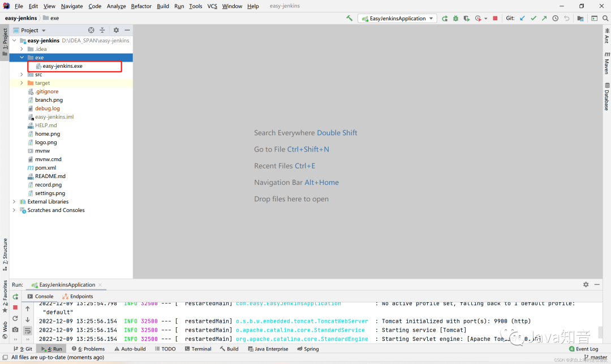Open the Terminal tool window

coord(198,349)
